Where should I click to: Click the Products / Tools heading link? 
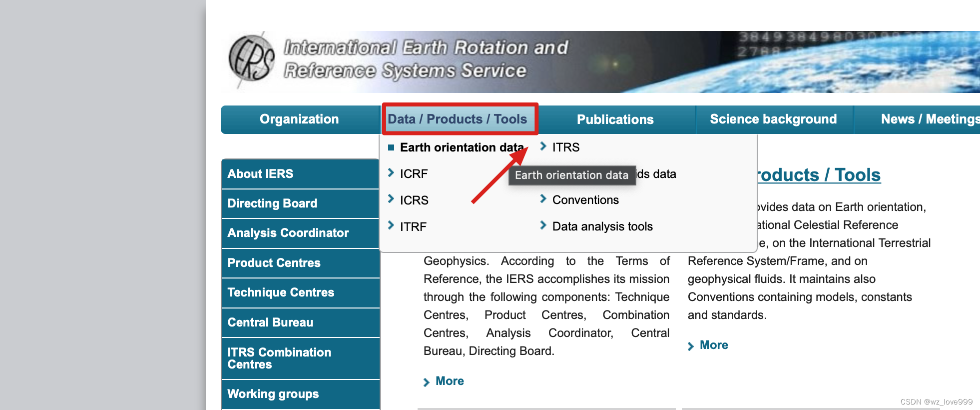[x=819, y=175]
